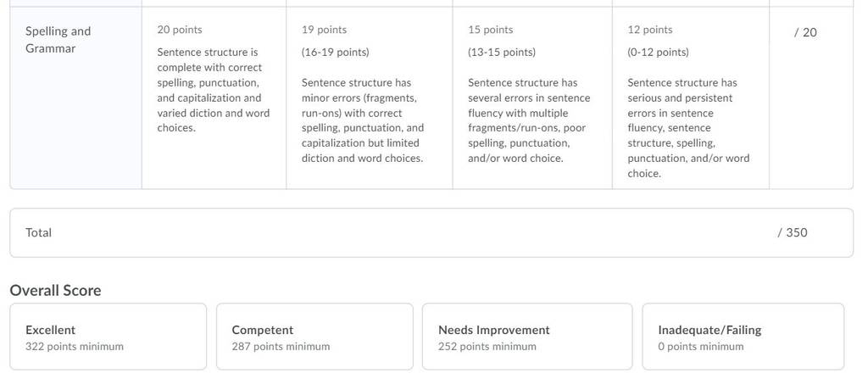The width and height of the screenshot is (868, 379).
Task: Select the 15 points rubric level cell
Action: coord(532,98)
